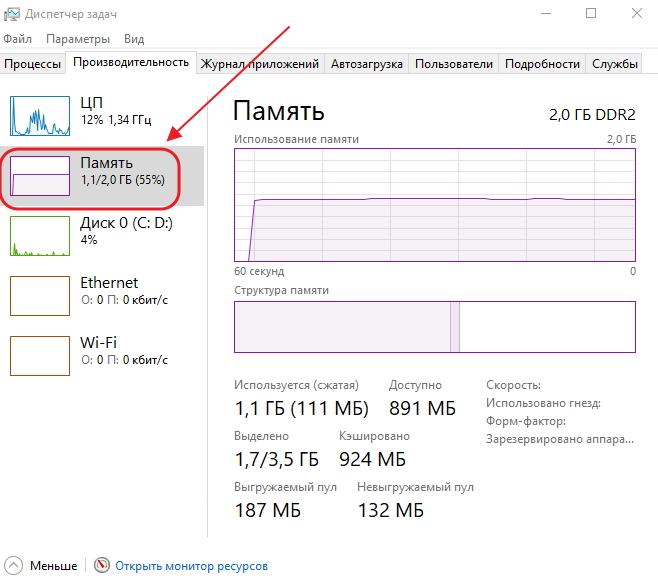Click the ЦП label in sidebar
Viewport: 658px width, 588px height.
point(91,102)
